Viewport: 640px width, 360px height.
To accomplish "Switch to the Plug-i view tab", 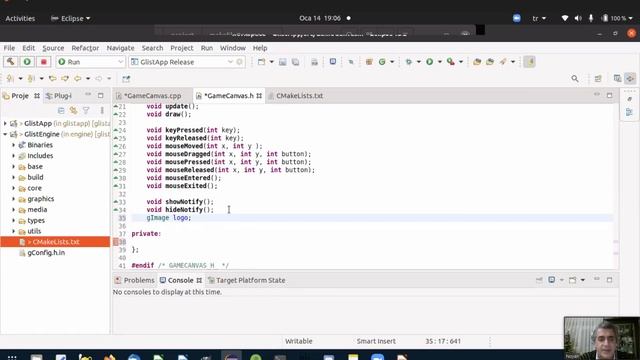I will click(x=58, y=96).
